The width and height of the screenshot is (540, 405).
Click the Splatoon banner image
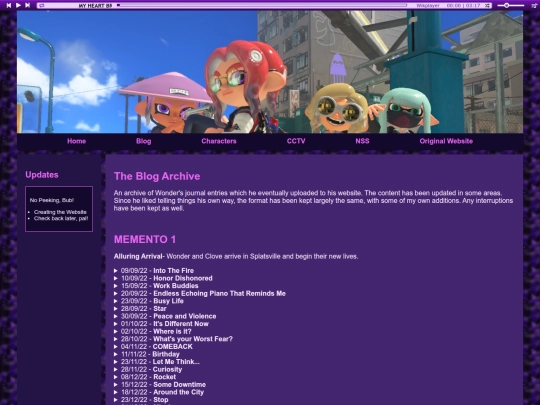tap(270, 72)
